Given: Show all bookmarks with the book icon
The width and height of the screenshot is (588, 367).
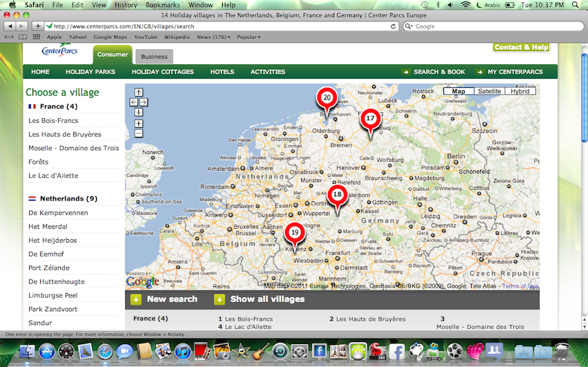Looking at the screenshot, I should 23,37.
